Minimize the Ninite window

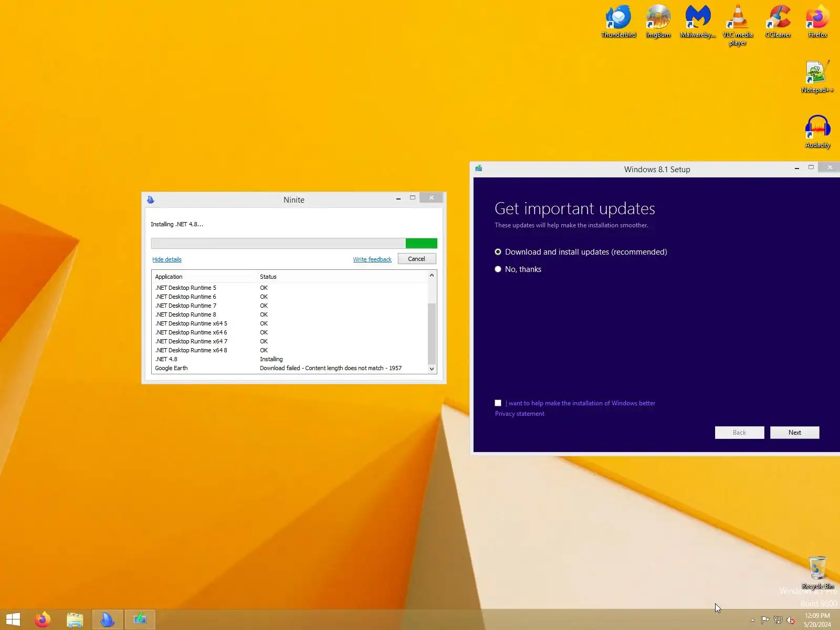(x=398, y=198)
